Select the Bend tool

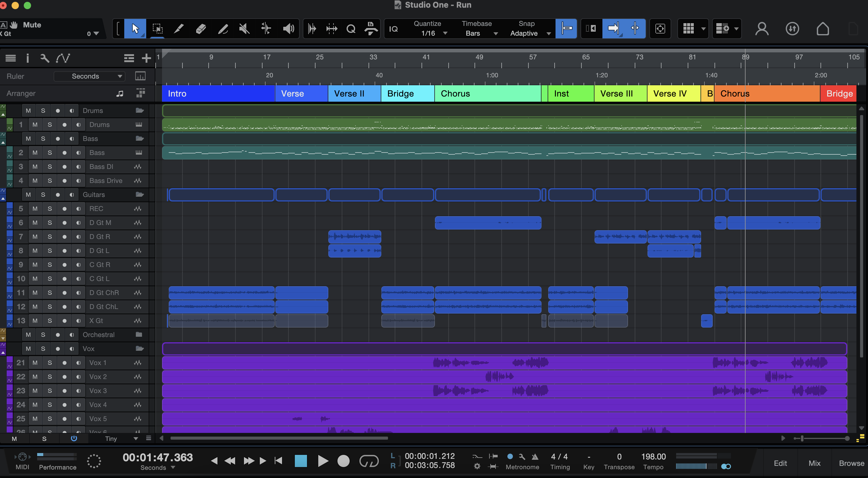(x=266, y=29)
